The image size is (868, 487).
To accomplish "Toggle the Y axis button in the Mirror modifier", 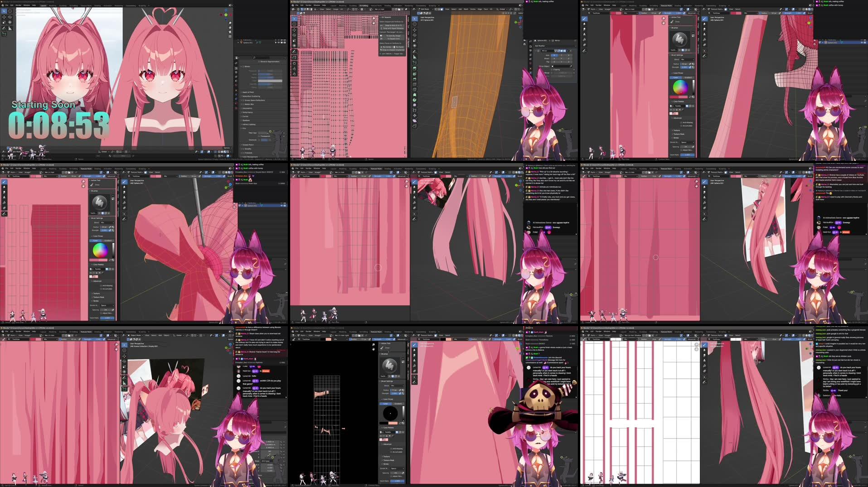I will [561, 55].
